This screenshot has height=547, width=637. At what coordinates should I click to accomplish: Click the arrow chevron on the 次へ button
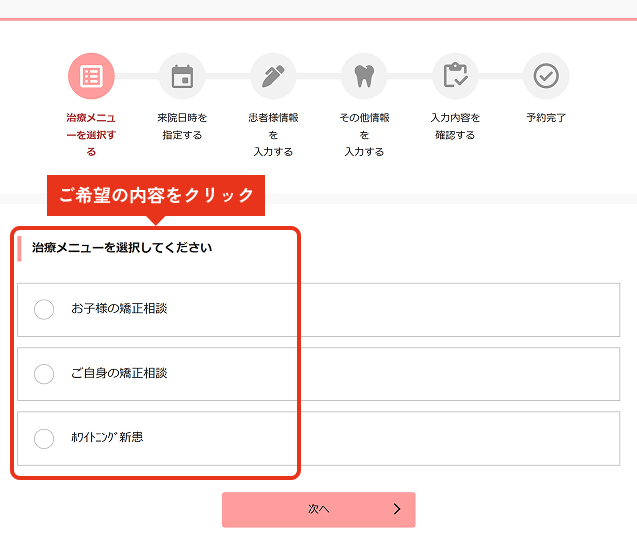pos(397,509)
